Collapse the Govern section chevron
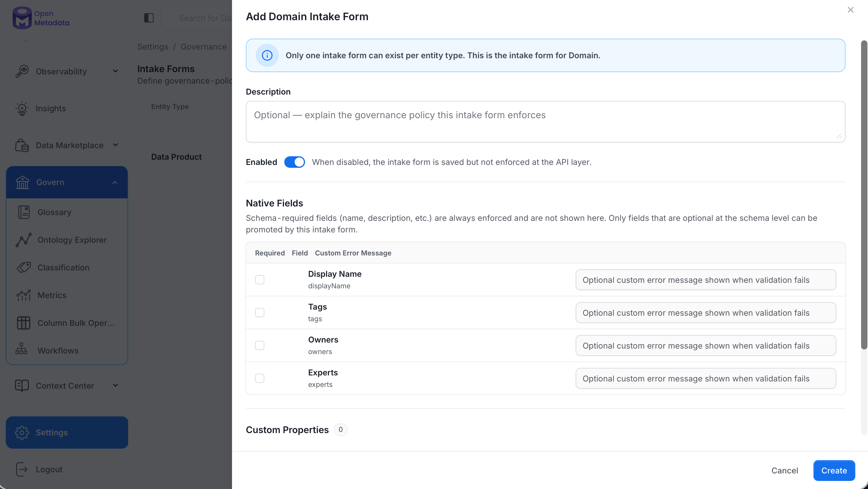 point(115,182)
